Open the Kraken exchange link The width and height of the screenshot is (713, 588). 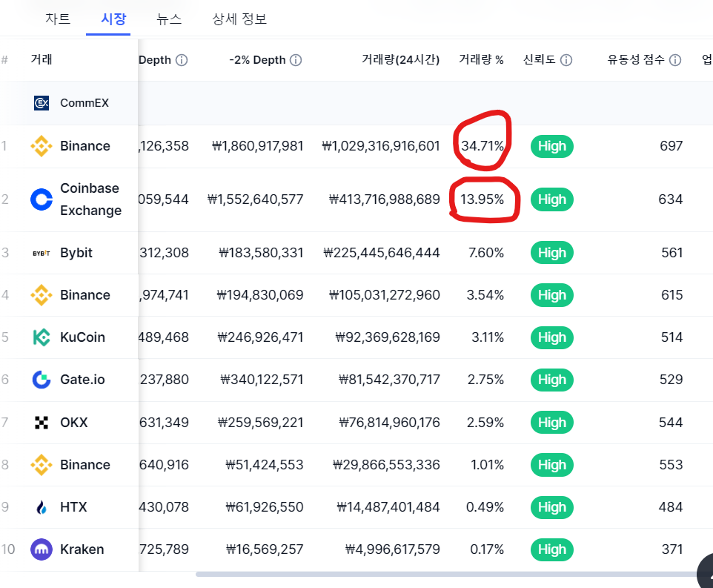pos(82,549)
